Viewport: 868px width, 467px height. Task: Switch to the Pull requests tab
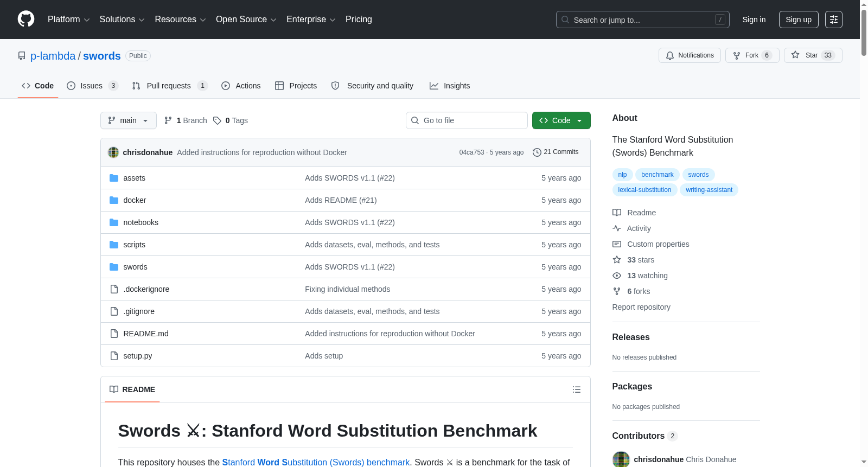click(x=170, y=86)
